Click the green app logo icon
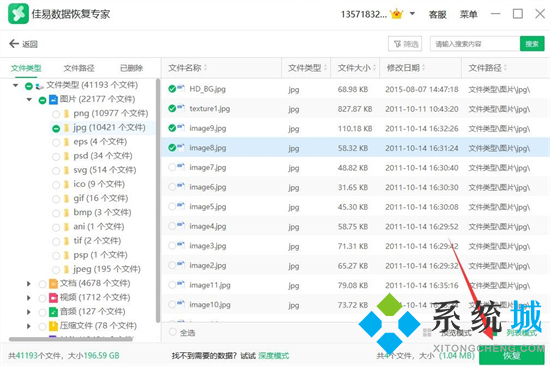This screenshot has height=366, width=550. point(18,14)
